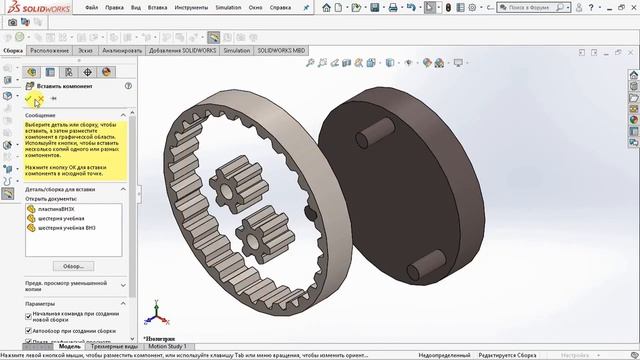Open the DimXpertManager crosshair tab
The height and width of the screenshot is (360, 640).
87,72
